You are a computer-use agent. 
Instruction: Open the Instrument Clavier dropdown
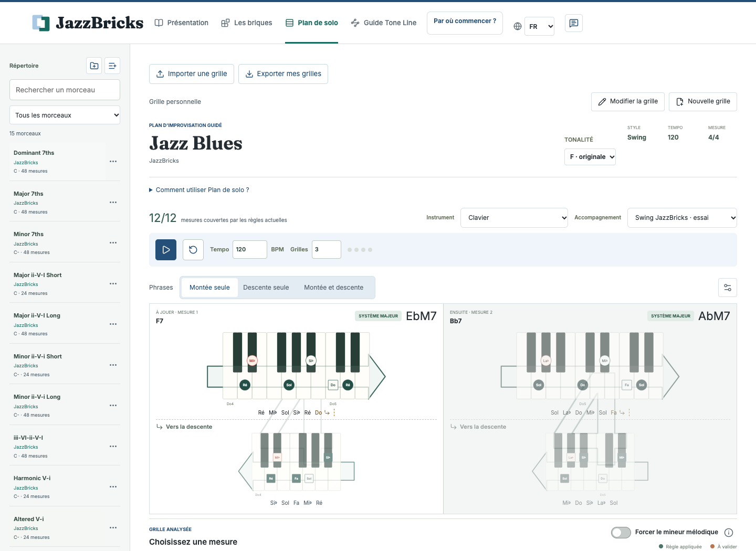514,218
